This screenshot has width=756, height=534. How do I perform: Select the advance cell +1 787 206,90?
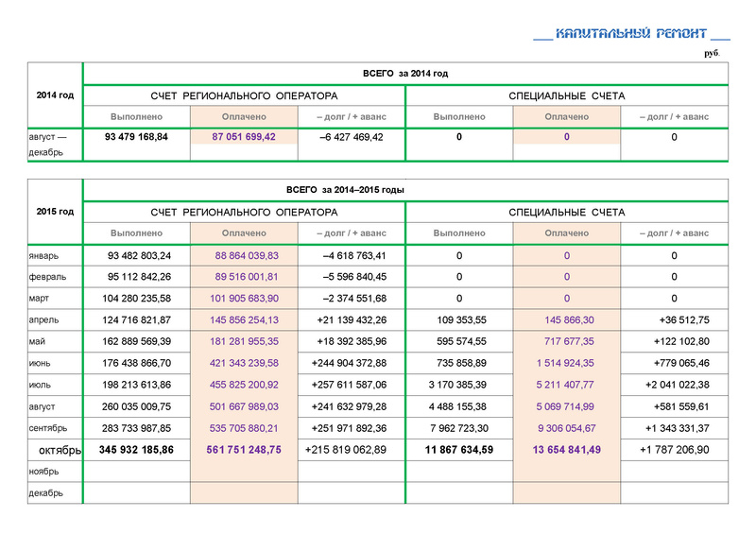pyautogui.click(x=674, y=451)
